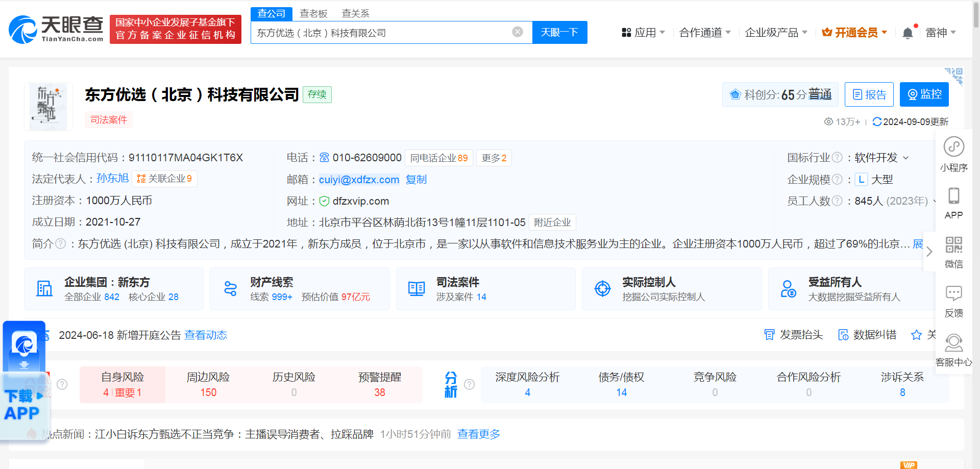Expand the company 简介 description
The height and width of the screenshot is (469, 980).
(918, 244)
